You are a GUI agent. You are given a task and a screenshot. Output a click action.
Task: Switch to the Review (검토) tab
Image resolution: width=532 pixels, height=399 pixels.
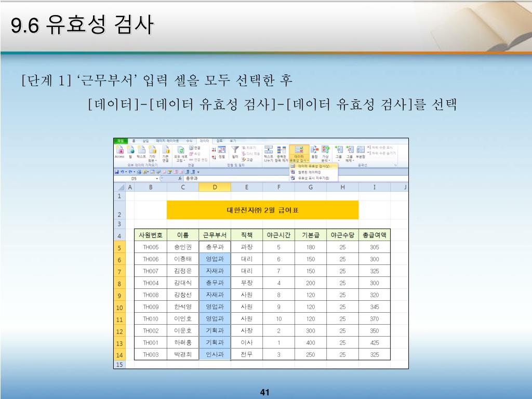(x=220, y=141)
